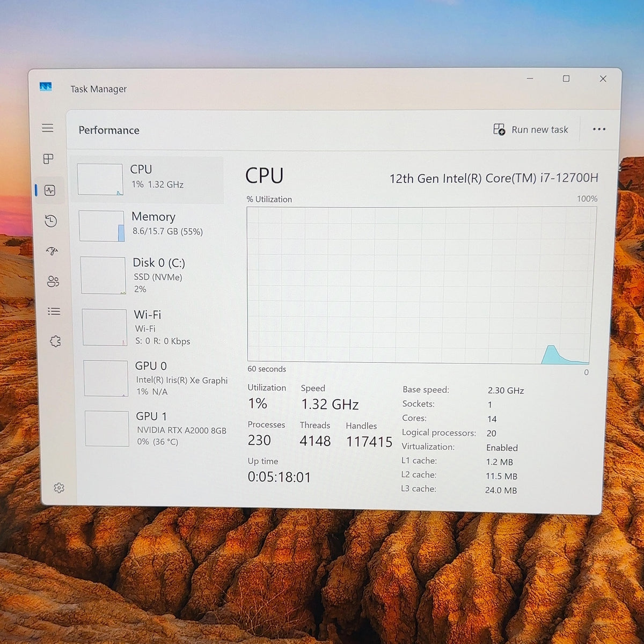Click the Speed value '1.32 GHz'
This screenshot has height=644, width=644.
tap(330, 404)
